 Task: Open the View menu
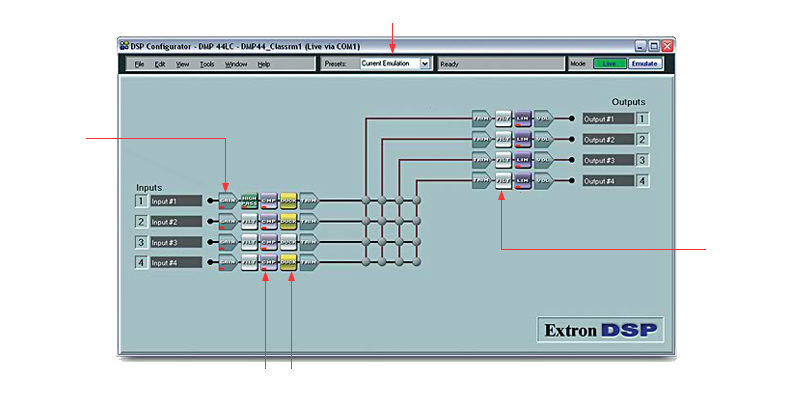(x=182, y=64)
